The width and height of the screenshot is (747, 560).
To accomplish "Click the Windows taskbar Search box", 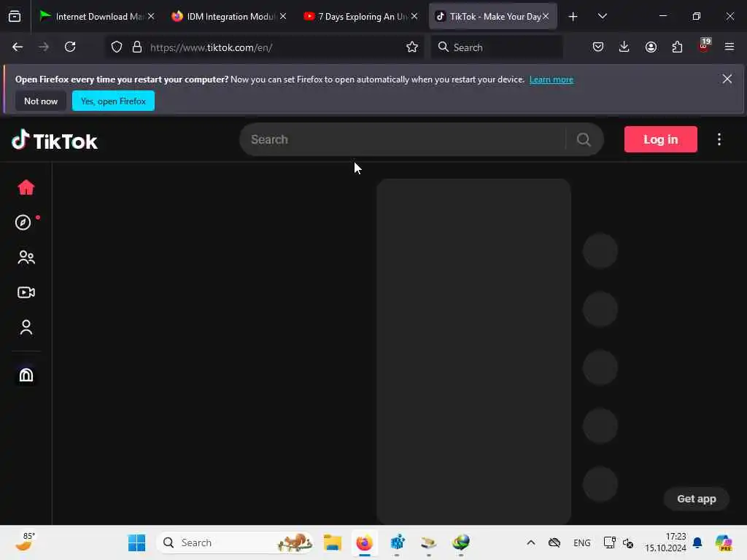I will tap(236, 542).
